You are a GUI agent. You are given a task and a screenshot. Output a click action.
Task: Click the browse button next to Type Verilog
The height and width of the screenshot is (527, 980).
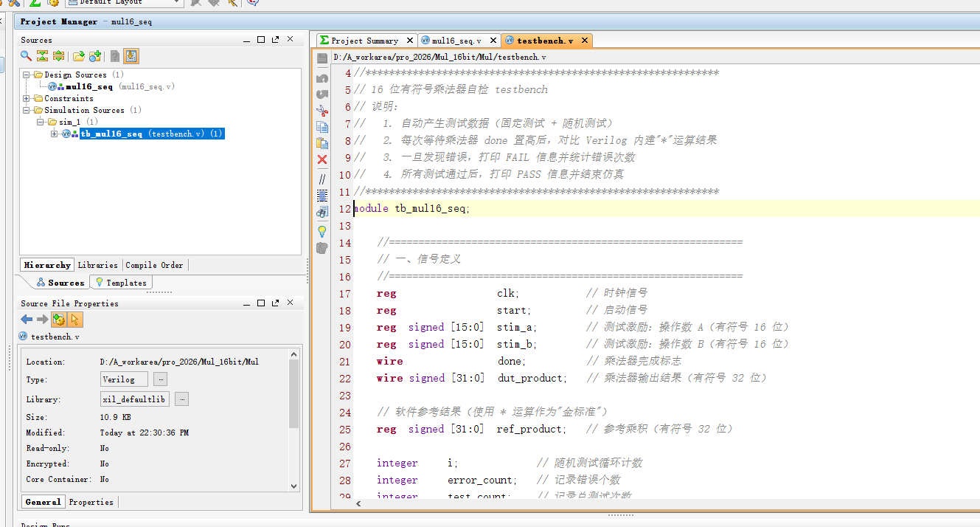160,379
